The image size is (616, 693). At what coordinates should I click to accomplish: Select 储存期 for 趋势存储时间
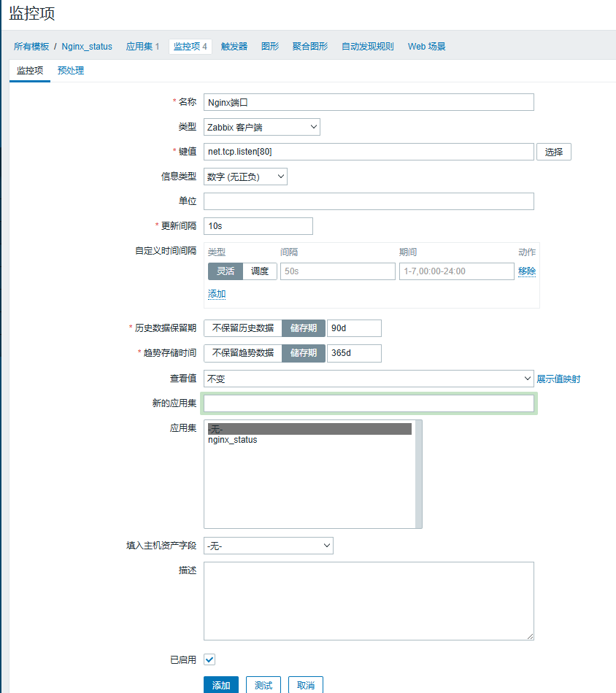click(304, 352)
